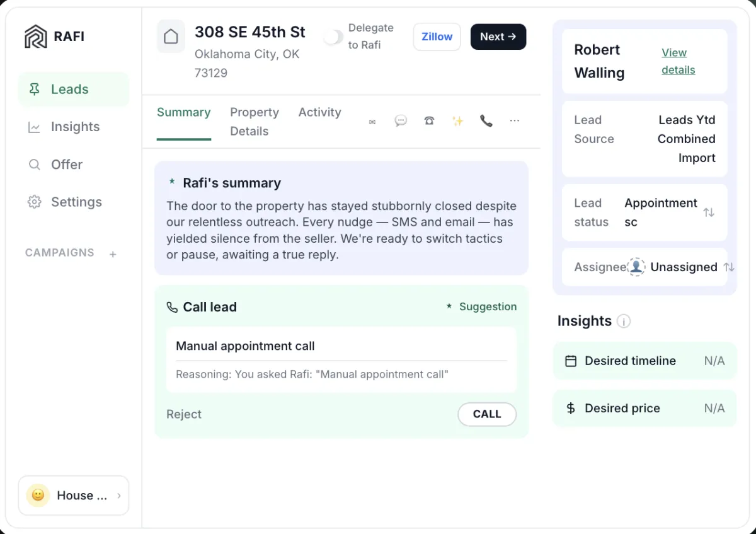Click the calendar icon for Desired timeline

(571, 361)
